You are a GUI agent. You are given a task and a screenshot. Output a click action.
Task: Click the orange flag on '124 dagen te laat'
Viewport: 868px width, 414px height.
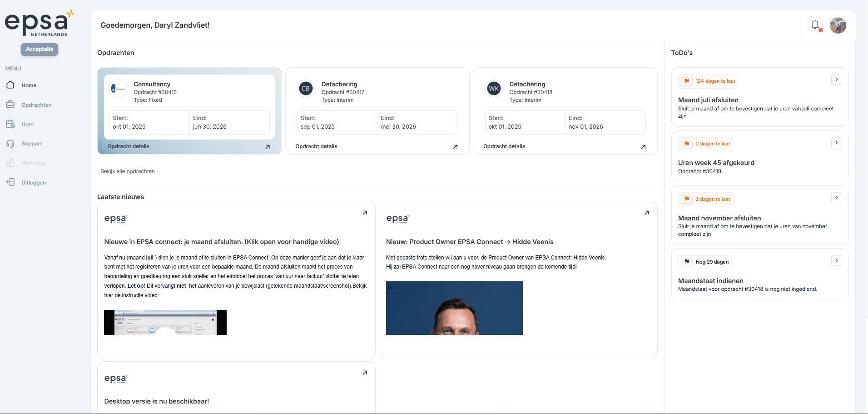pos(687,81)
